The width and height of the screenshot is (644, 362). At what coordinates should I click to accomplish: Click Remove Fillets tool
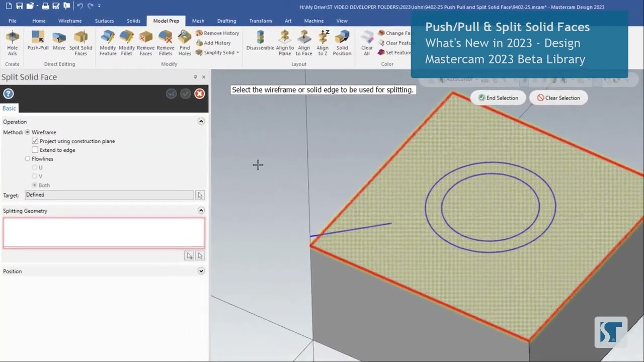166,43
